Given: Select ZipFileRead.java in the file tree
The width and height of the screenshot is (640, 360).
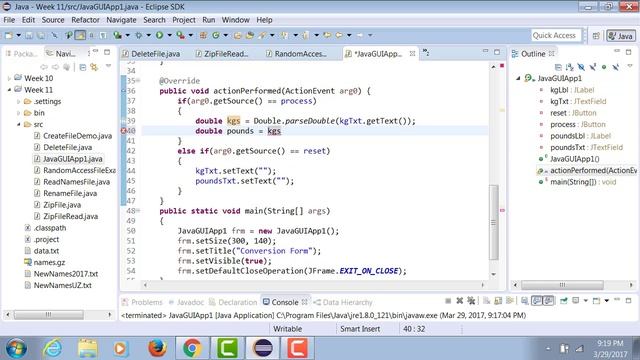Looking at the screenshot, I should click(x=70, y=216).
